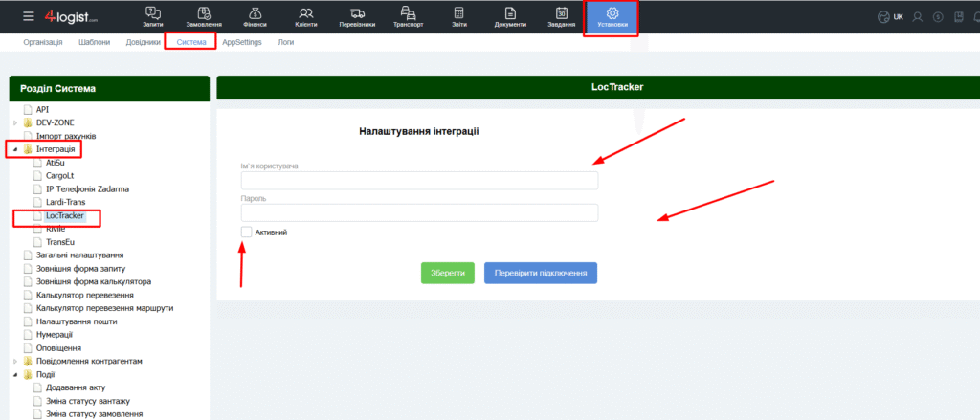The height and width of the screenshot is (420, 980).
Task: Go to Клієнти section icon
Action: click(306, 12)
